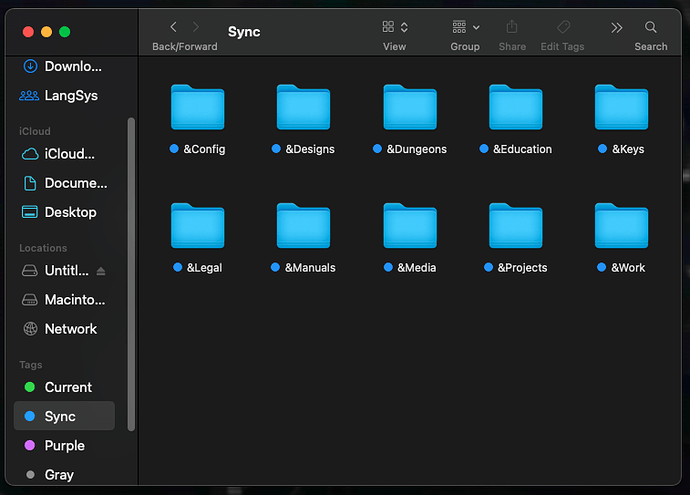The width and height of the screenshot is (690, 495).
Task: Select the green Current tag
Action: pyautogui.click(x=64, y=387)
